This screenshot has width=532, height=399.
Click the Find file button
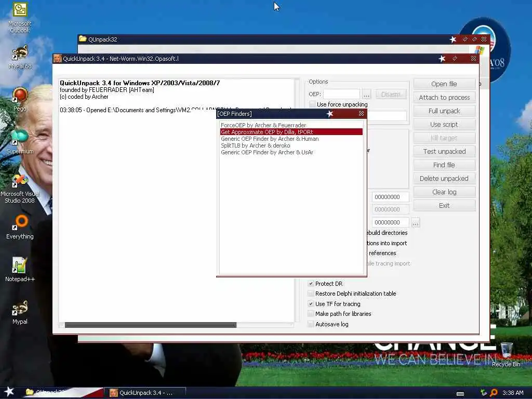click(444, 165)
